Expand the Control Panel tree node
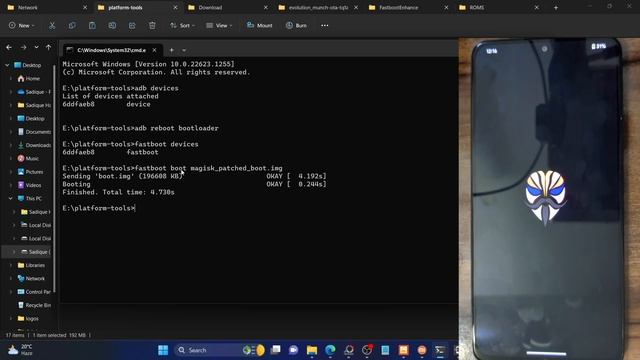This screenshot has width=640, height=360. pos(11,292)
